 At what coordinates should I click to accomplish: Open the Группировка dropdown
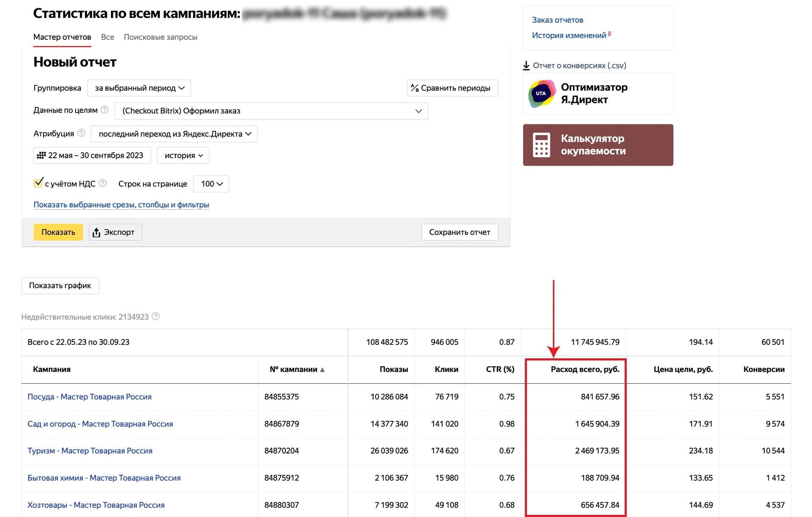(x=139, y=88)
